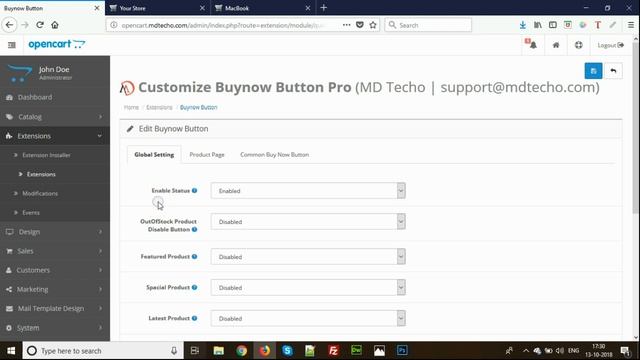Image resolution: width=640 pixels, height=360 pixels.
Task: Expand the Mail Template Design menu
Action: (x=55, y=309)
